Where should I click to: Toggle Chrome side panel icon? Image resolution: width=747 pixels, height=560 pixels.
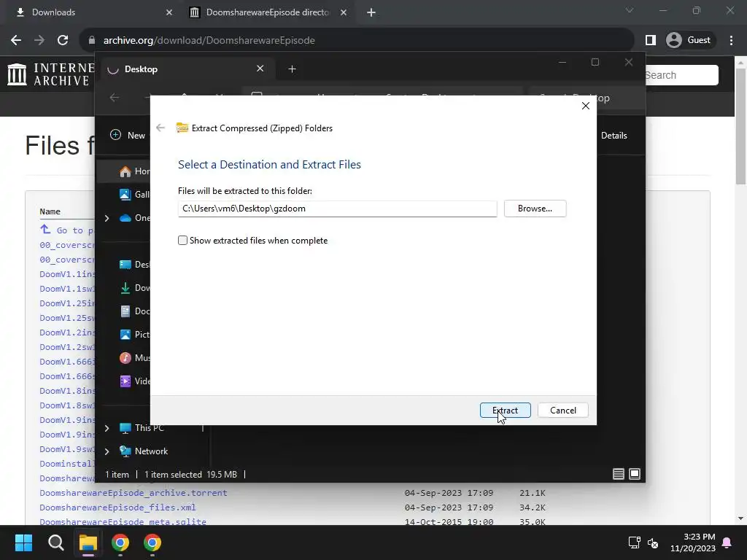tap(650, 40)
